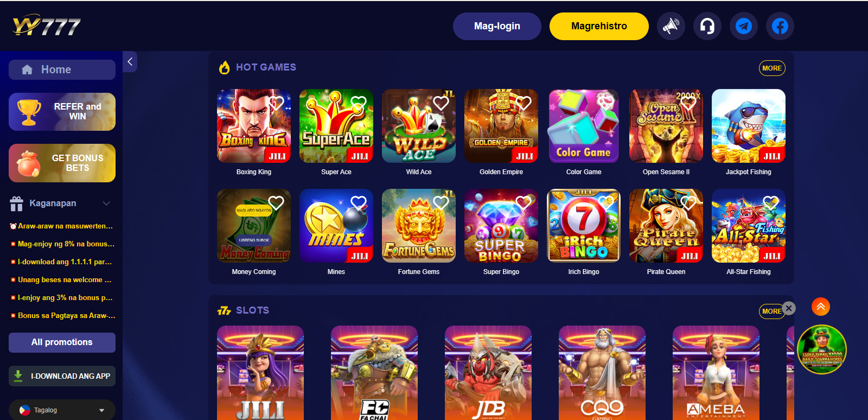The height and width of the screenshot is (420, 868).
Task: Click the YY777 logo
Action: 47,26
